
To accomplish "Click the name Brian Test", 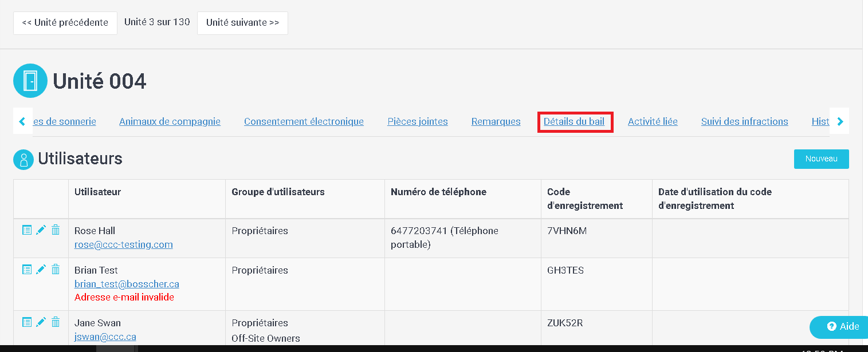I will tap(96, 270).
